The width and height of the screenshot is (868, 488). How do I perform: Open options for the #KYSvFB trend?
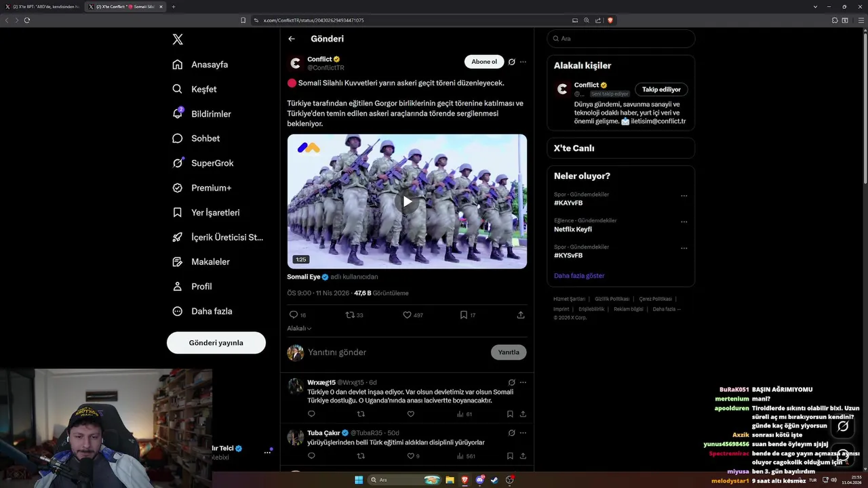point(684,248)
